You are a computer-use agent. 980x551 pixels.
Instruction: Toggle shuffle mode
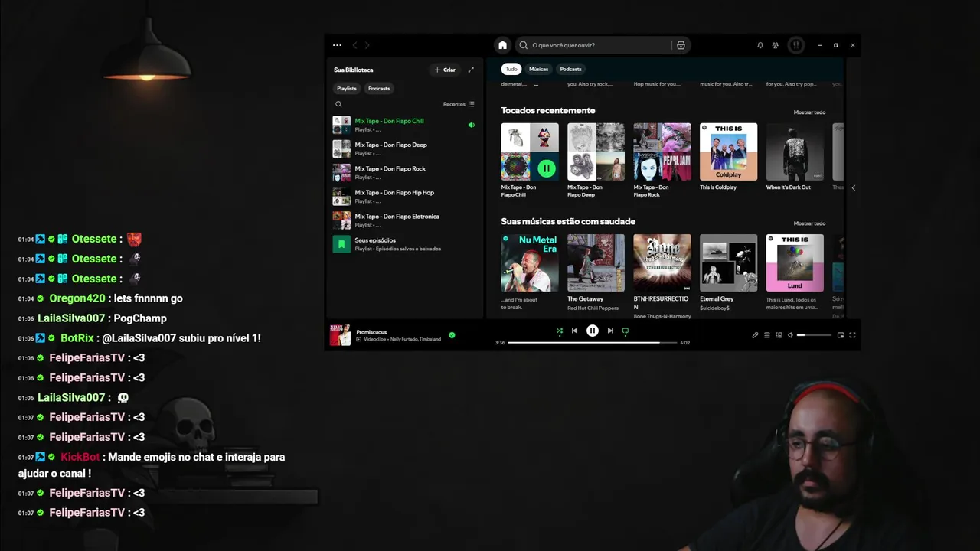click(x=560, y=331)
